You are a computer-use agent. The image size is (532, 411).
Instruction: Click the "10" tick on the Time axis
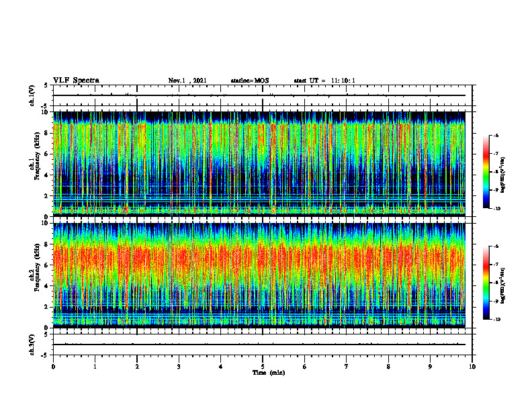point(472,367)
